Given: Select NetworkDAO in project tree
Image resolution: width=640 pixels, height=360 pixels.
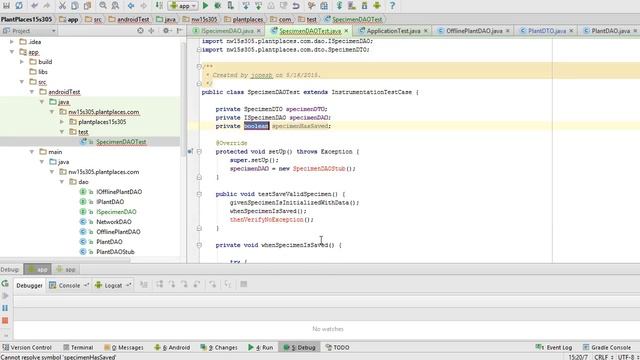Looking at the screenshot, I should pos(113,222).
